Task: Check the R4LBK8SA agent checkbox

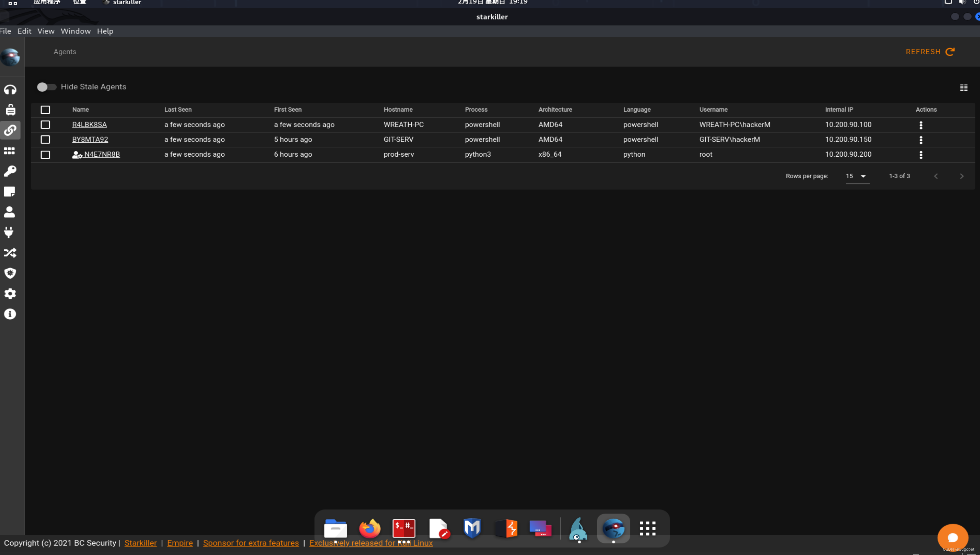Action: [45, 125]
